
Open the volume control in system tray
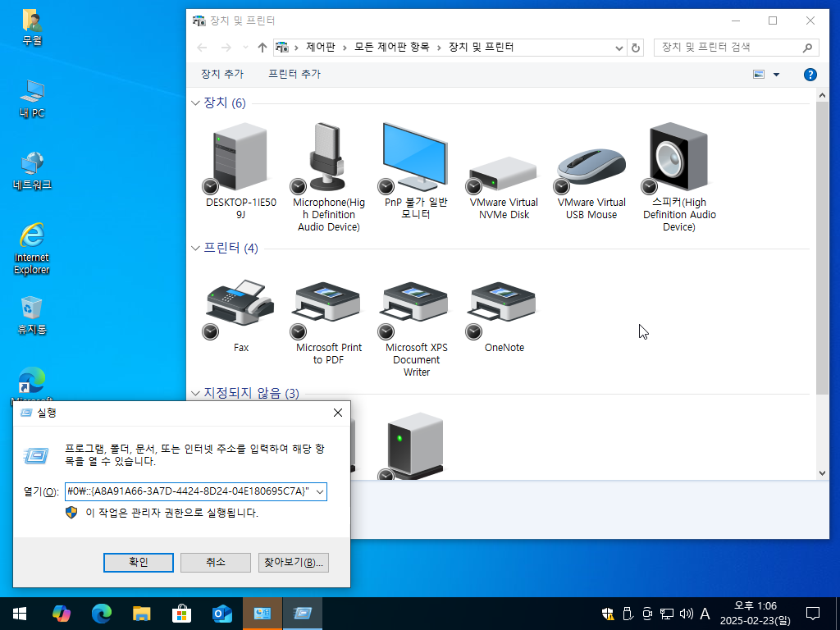point(686,614)
